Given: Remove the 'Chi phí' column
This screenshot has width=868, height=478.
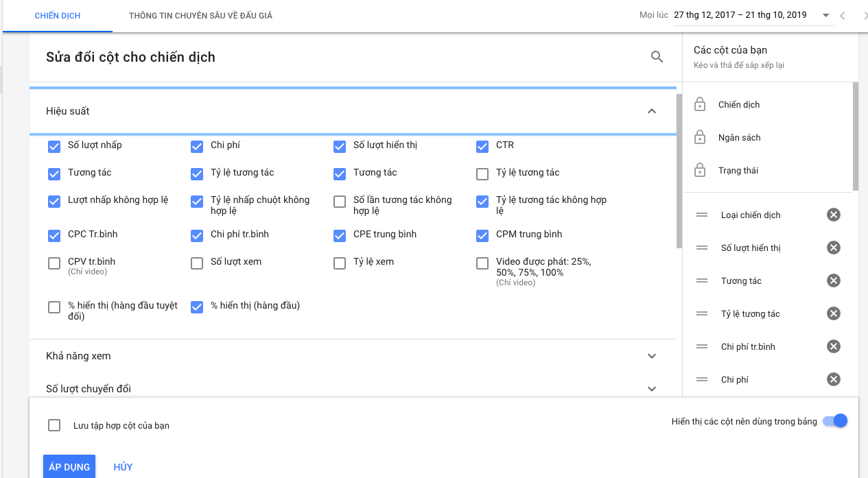Looking at the screenshot, I should (833, 379).
